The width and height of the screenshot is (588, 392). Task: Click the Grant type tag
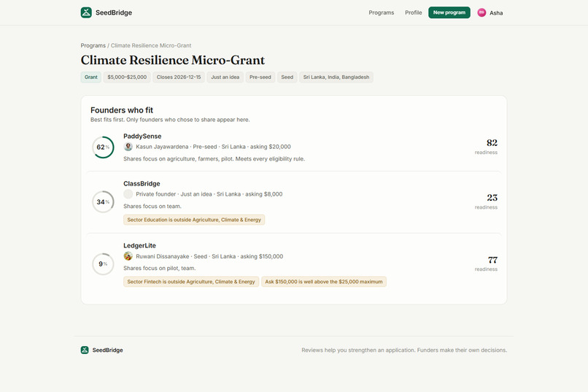pos(90,77)
